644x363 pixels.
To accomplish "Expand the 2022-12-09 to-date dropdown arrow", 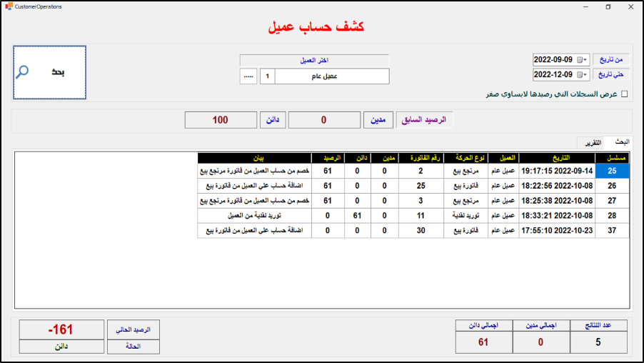I will point(586,74).
